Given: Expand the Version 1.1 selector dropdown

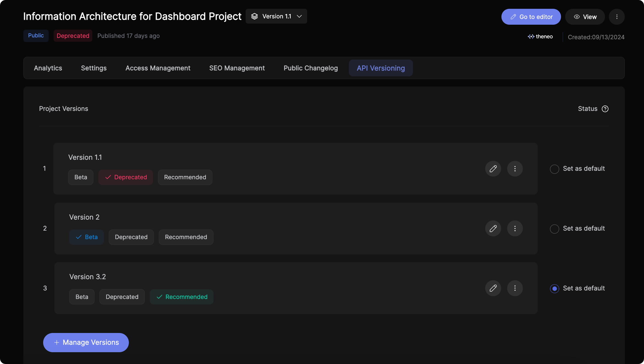Looking at the screenshot, I should 276,16.
